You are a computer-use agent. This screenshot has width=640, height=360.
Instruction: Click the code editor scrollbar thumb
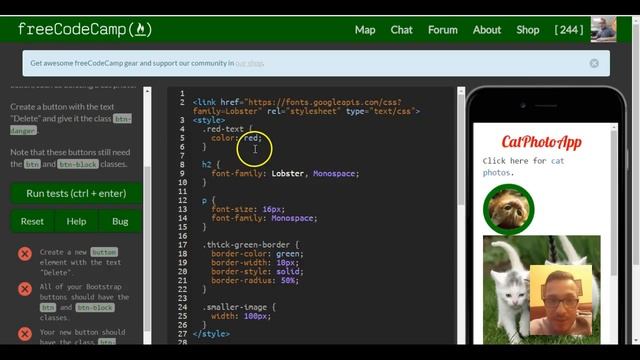[x=461, y=150]
